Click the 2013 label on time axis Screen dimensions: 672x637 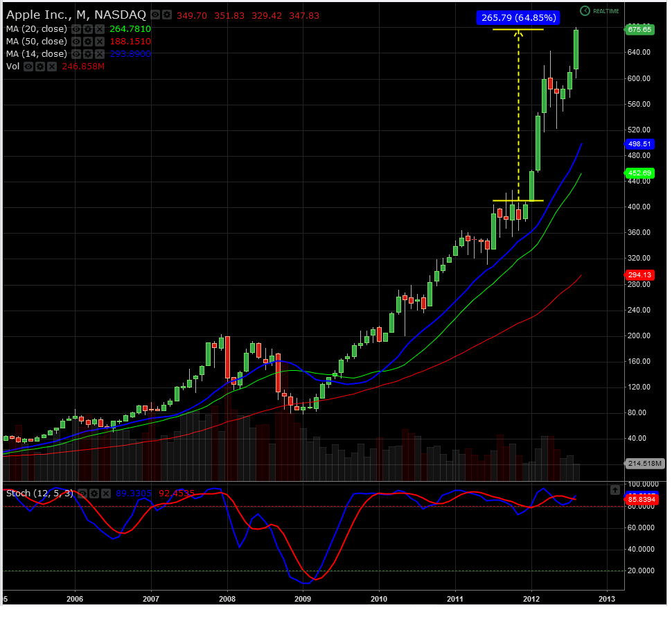[x=607, y=599]
